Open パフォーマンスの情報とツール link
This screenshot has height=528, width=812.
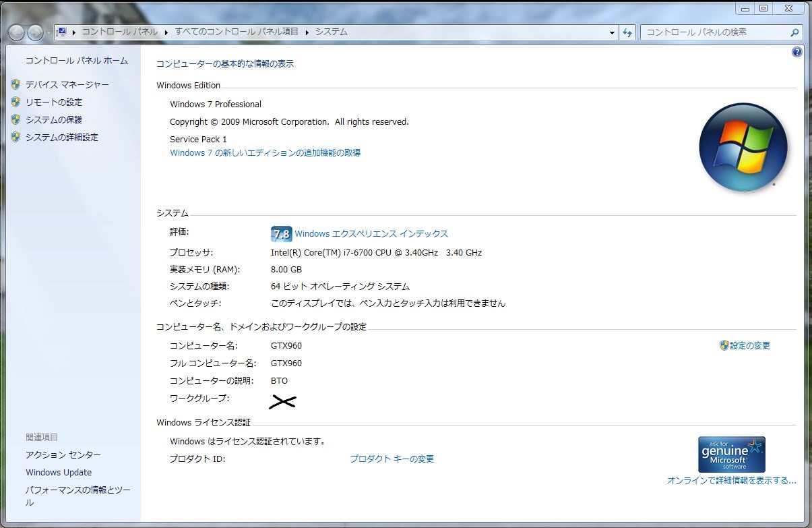pyautogui.click(x=77, y=496)
